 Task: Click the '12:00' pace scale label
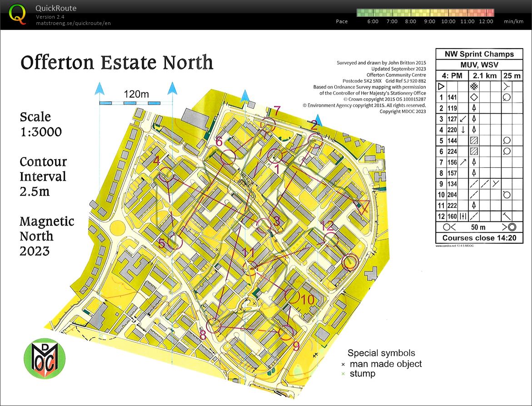(x=486, y=21)
